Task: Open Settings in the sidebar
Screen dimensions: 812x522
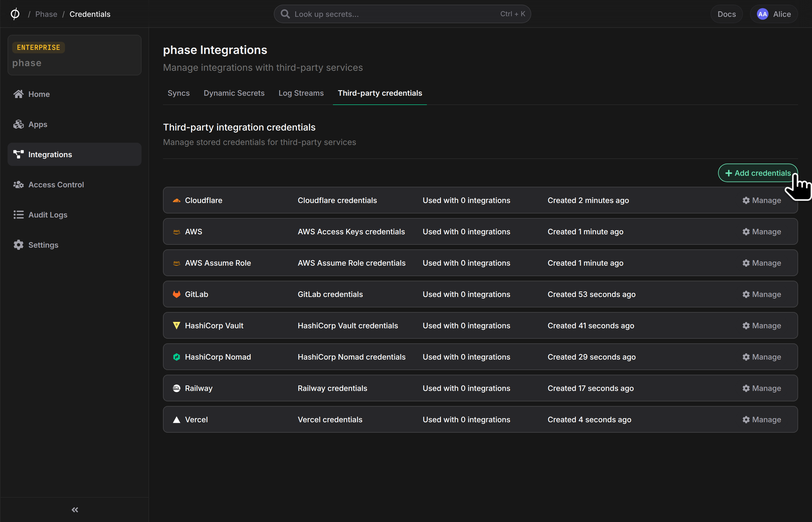Action: 75,245
